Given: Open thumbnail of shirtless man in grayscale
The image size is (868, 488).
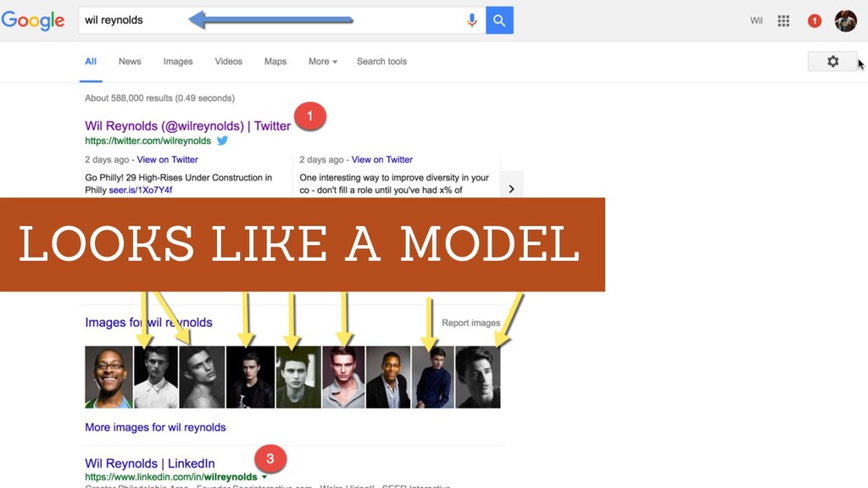Looking at the screenshot, I should 202,377.
